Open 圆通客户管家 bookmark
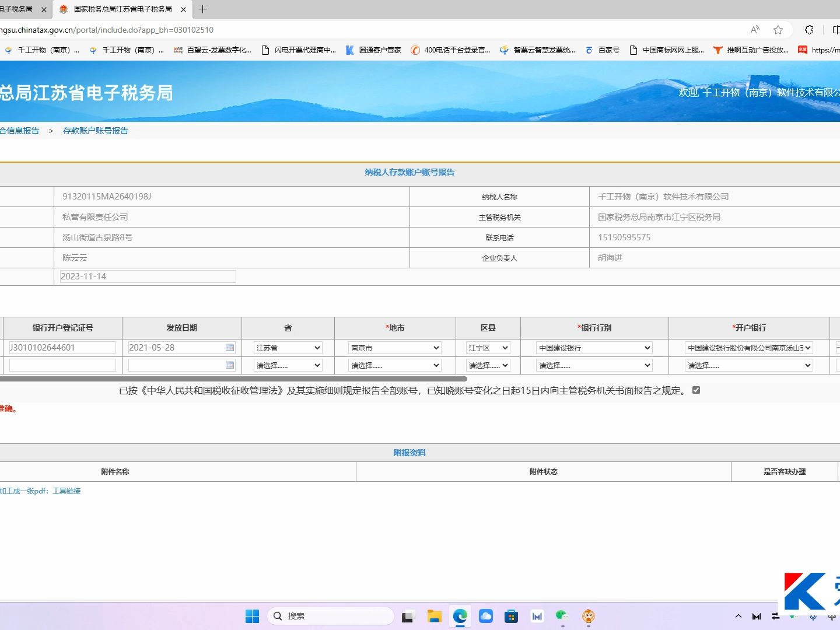The width and height of the screenshot is (840, 630). click(373, 50)
